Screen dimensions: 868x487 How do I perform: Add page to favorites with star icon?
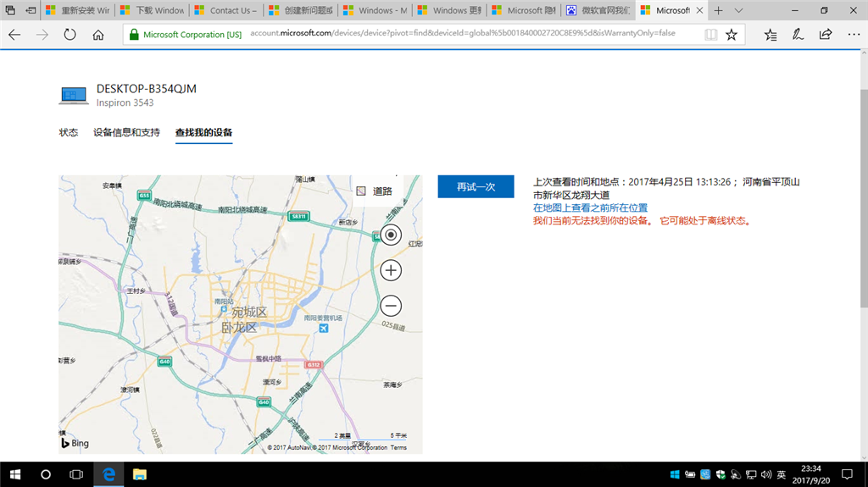pyautogui.click(x=732, y=35)
